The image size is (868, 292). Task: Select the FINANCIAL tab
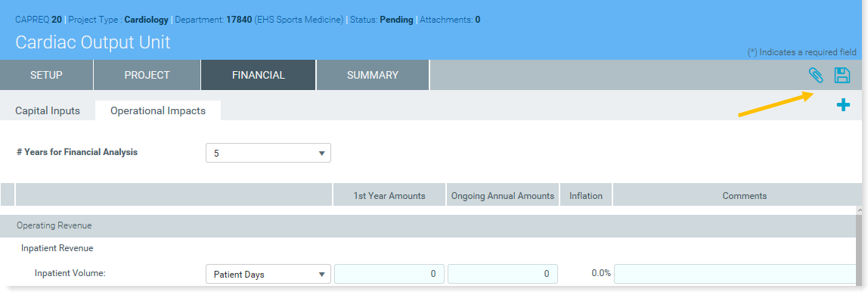[x=259, y=75]
